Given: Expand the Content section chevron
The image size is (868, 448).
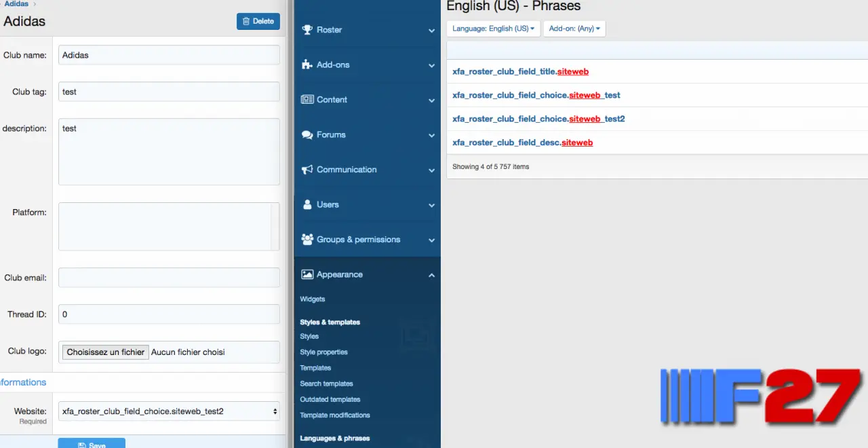Looking at the screenshot, I should [x=431, y=100].
